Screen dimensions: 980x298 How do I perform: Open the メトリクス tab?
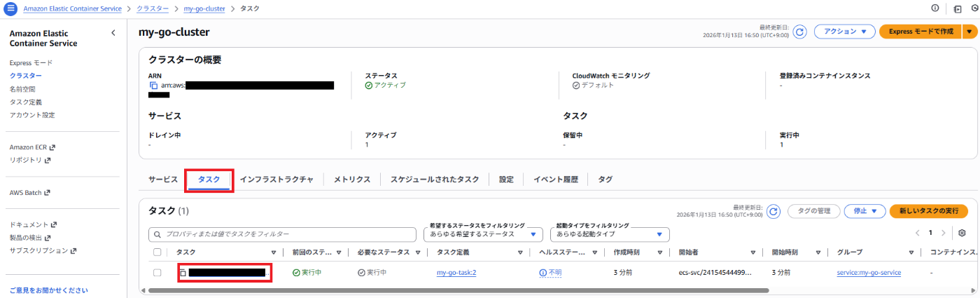[352, 180]
